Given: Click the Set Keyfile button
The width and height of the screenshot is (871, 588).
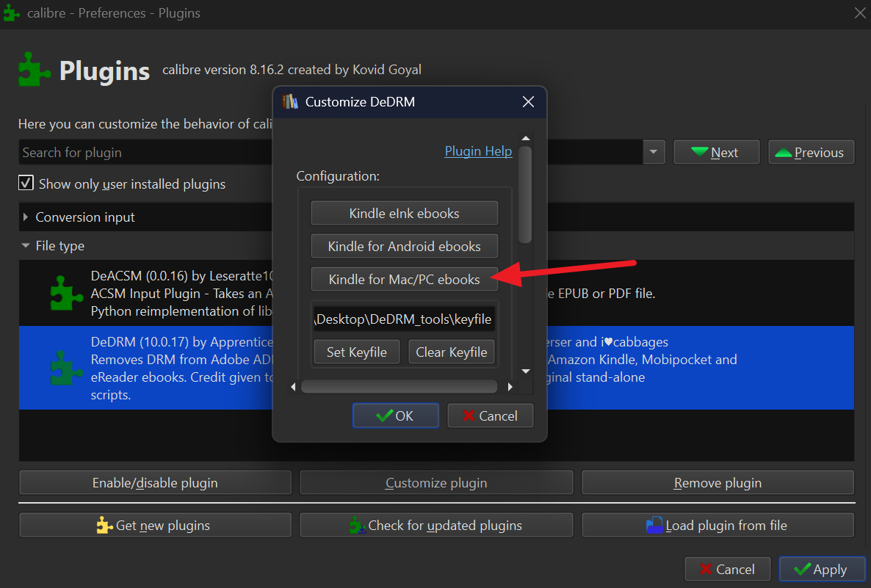Looking at the screenshot, I should [356, 352].
